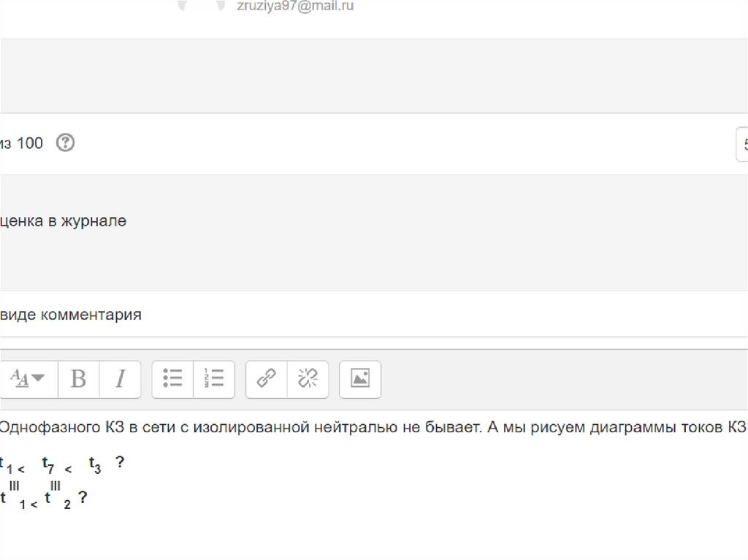Click the unlink icon
This screenshot has width=748, height=560.
click(308, 378)
